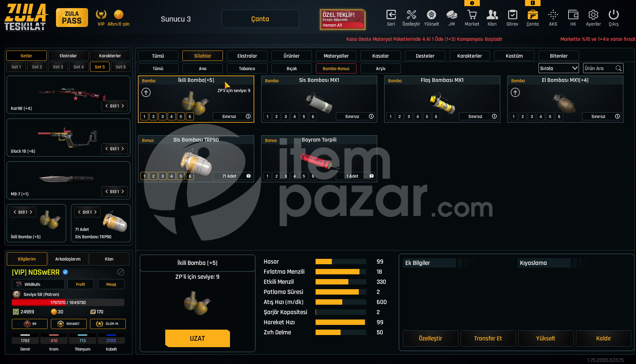Toggle set slot 2 on El Bombası MX1[+4] card
This screenshot has height=364, width=636.
pos(523,116)
